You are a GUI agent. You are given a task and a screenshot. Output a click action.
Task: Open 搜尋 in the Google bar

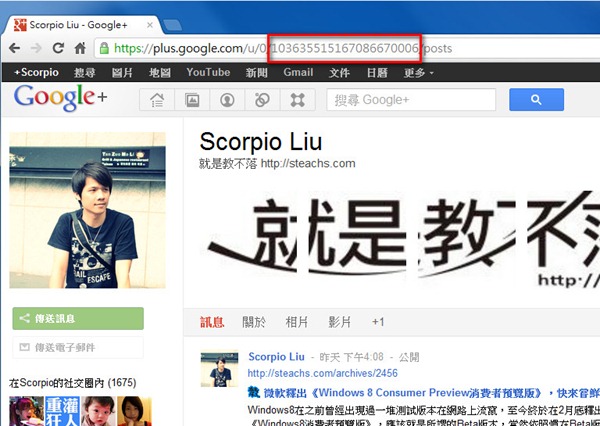(85, 72)
